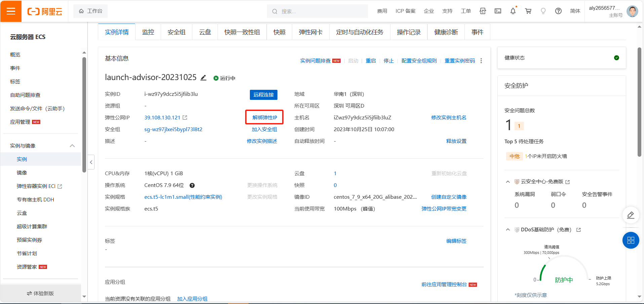Image resolution: width=644 pixels, height=304 pixels.
Task: Click the main page vertical scrollbar
Action: (639, 102)
